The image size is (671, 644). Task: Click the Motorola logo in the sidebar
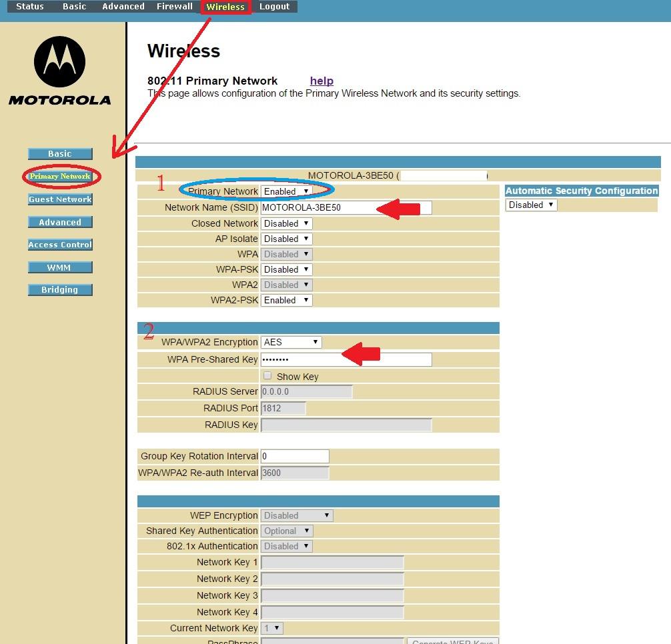(59, 71)
